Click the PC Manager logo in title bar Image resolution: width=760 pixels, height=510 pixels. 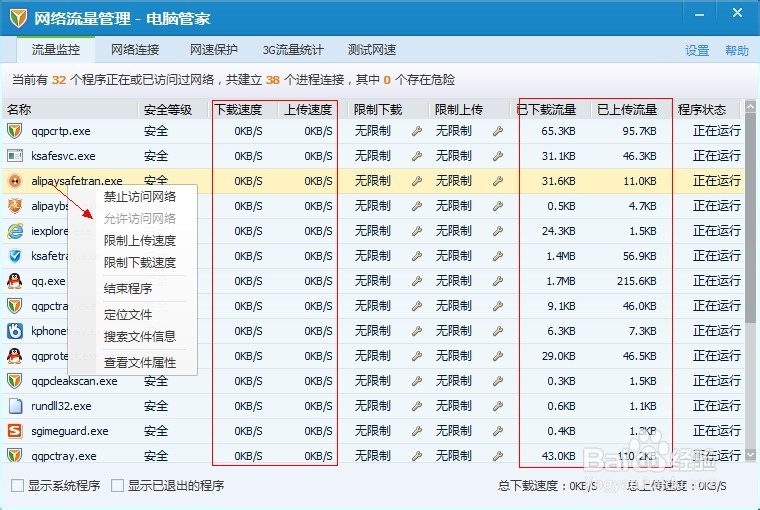coord(18,18)
